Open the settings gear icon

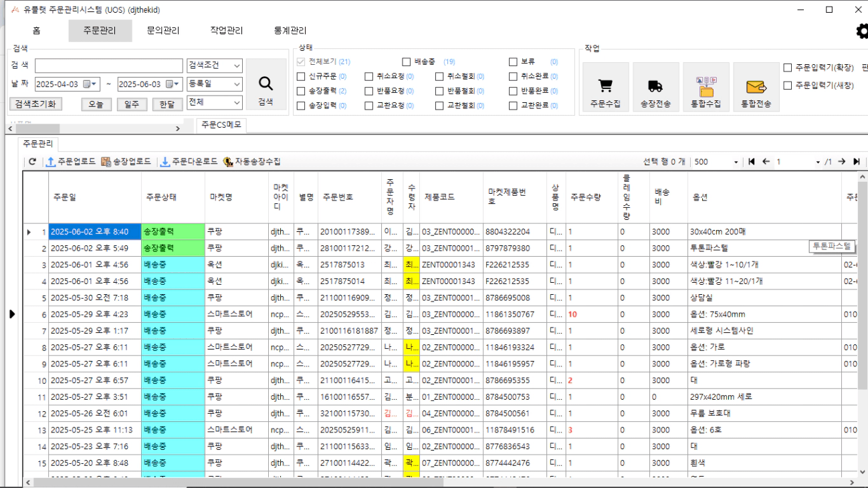click(x=862, y=31)
